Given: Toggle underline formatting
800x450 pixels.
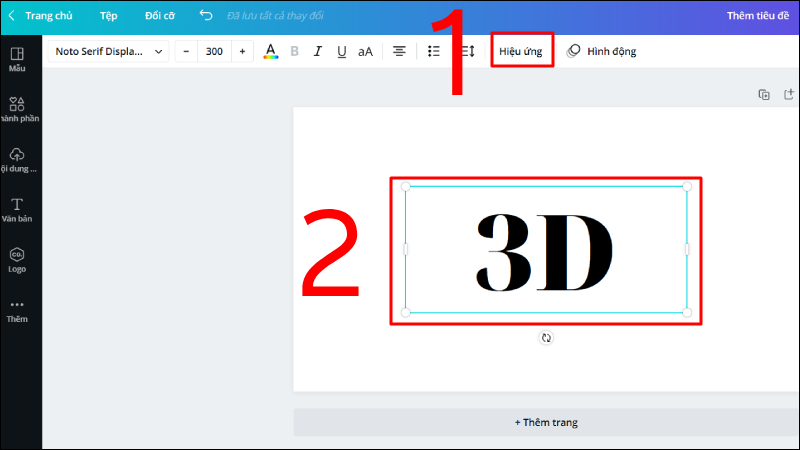Looking at the screenshot, I should (342, 51).
